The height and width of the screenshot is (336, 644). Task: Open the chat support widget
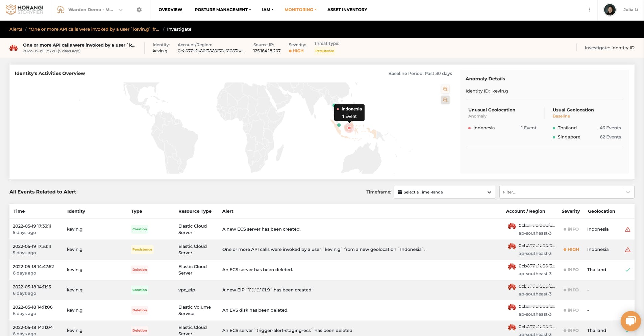pos(630,321)
